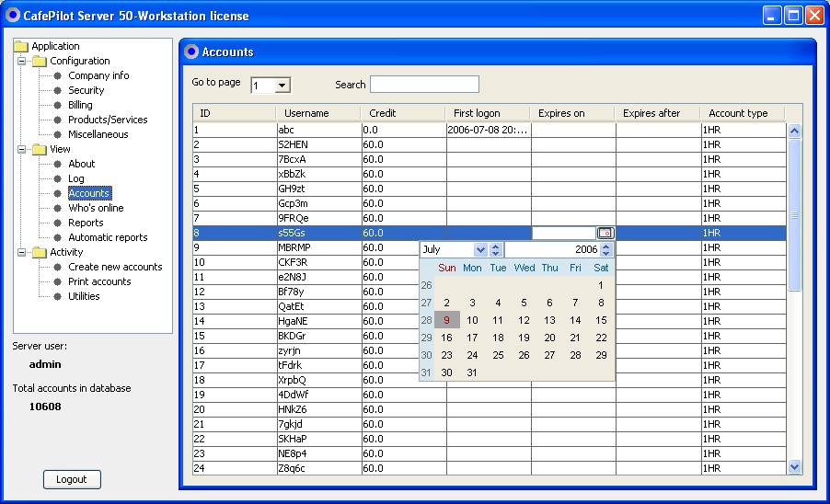Select username cell S2HEN
The height and width of the screenshot is (504, 830).
click(319, 144)
